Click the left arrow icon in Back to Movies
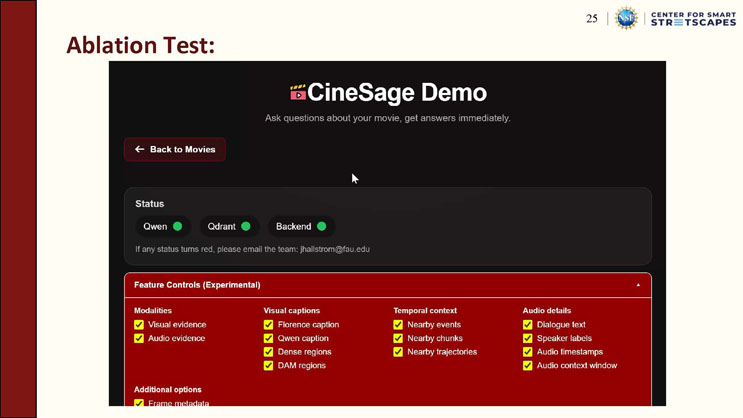743x418 pixels. click(x=139, y=149)
